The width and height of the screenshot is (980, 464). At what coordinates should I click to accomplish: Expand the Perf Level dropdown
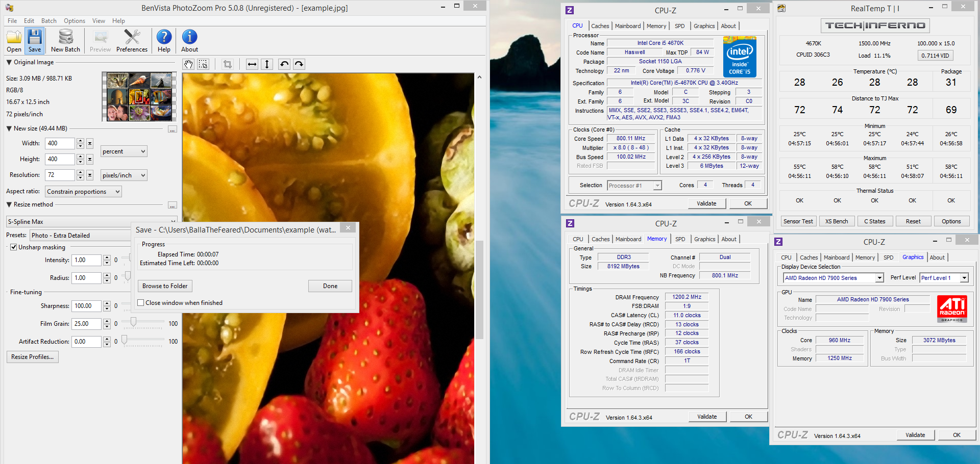tap(964, 278)
